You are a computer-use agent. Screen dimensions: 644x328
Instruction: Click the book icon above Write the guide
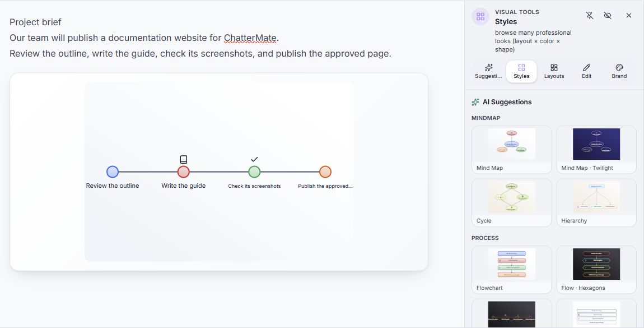[x=184, y=159]
